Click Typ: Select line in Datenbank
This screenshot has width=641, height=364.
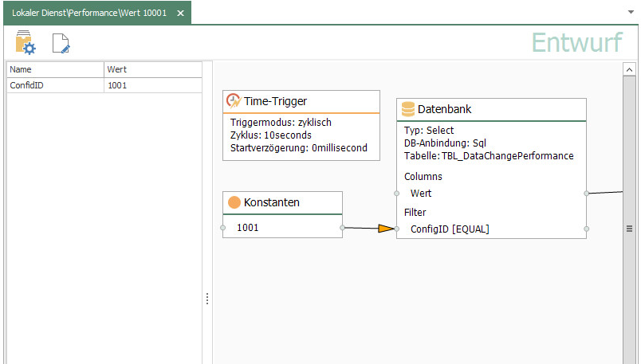429,131
